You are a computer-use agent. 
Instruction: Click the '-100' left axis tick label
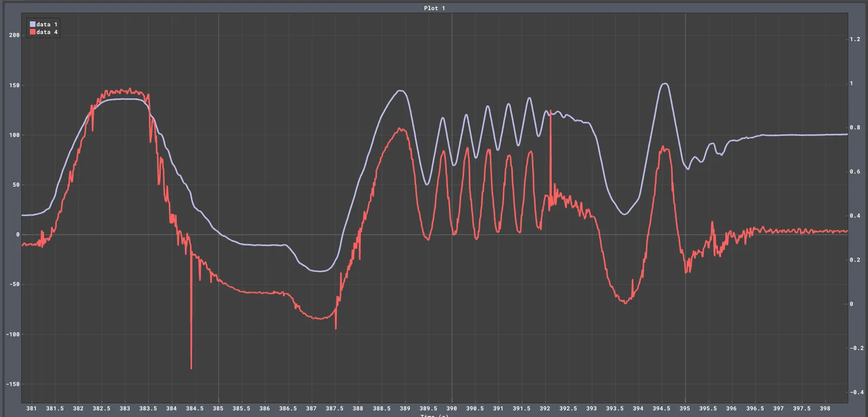pos(13,334)
